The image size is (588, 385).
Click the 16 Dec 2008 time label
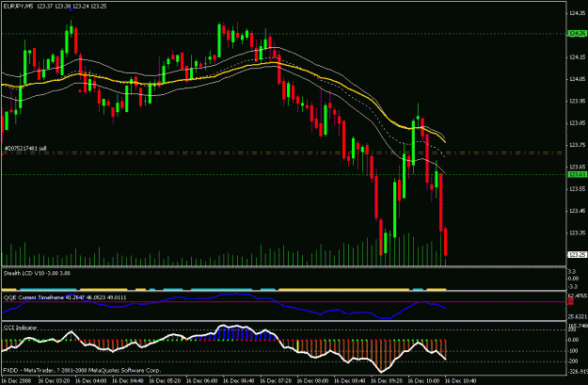[x=17, y=380]
